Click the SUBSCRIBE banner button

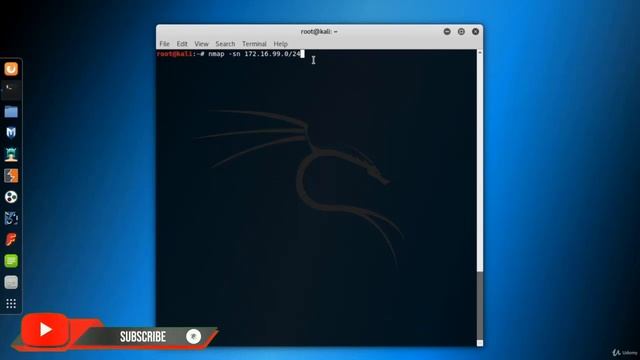[x=143, y=337]
